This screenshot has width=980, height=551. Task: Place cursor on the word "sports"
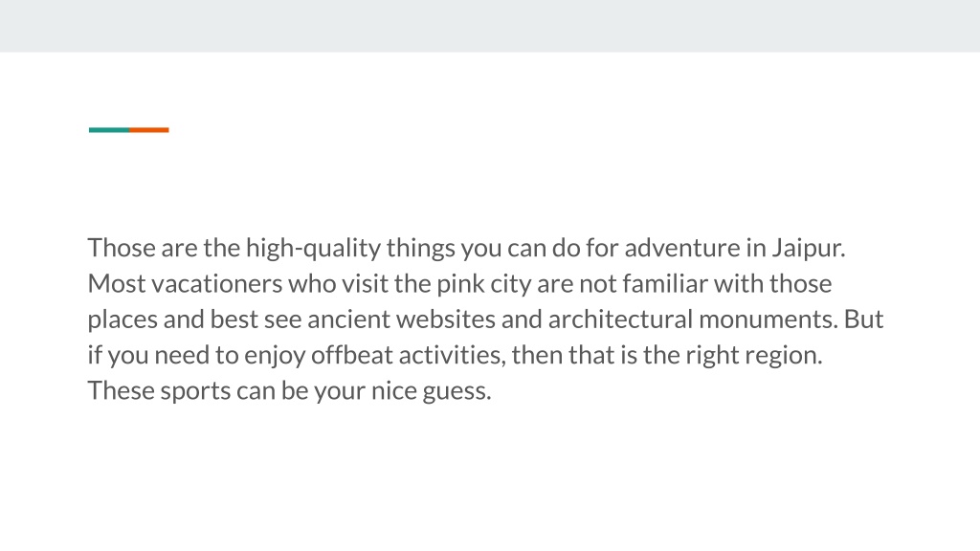(195, 392)
